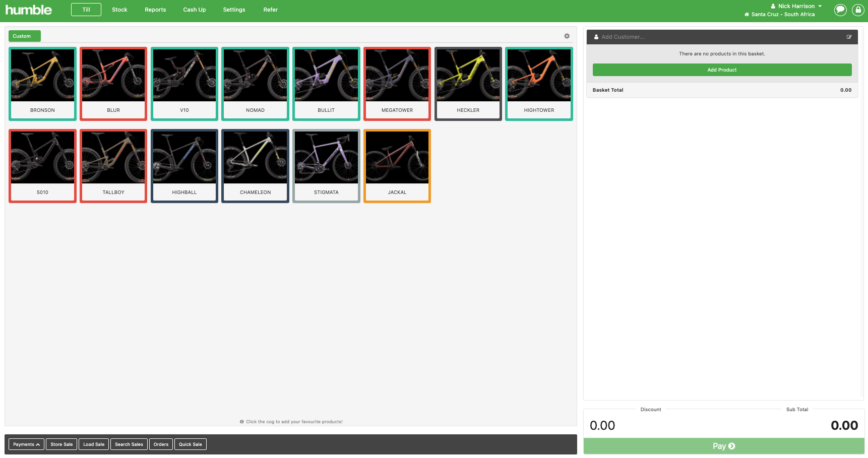Select the BULLIT product tile
This screenshot has height=458, width=868.
(x=326, y=84)
